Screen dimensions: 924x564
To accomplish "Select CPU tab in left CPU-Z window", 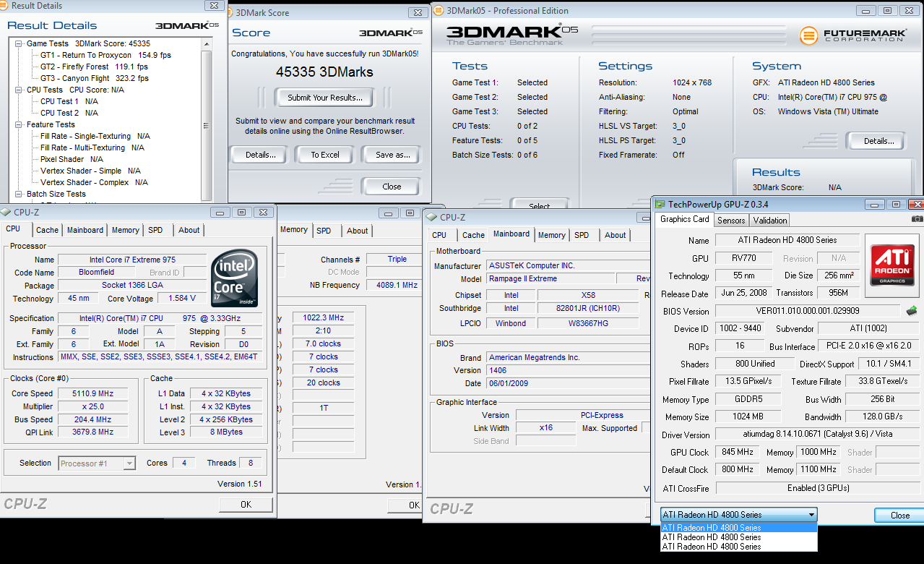I will (13, 228).
